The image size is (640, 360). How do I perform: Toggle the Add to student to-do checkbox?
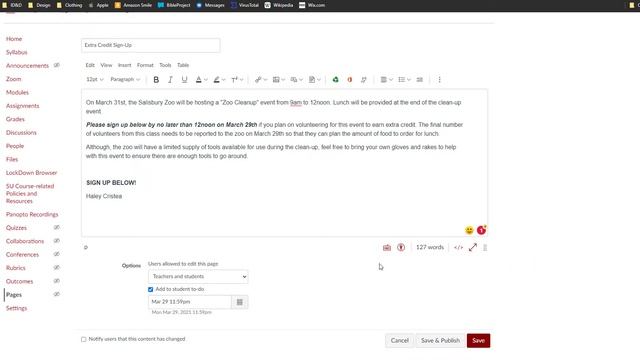point(151,289)
